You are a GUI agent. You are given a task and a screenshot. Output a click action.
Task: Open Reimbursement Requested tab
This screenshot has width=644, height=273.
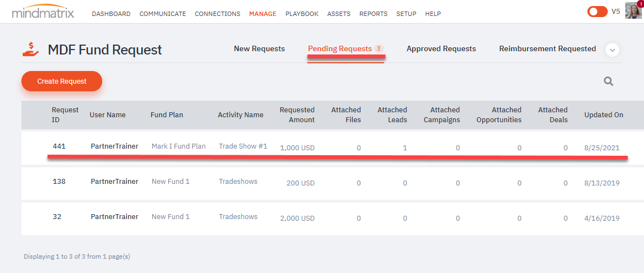[547, 48]
